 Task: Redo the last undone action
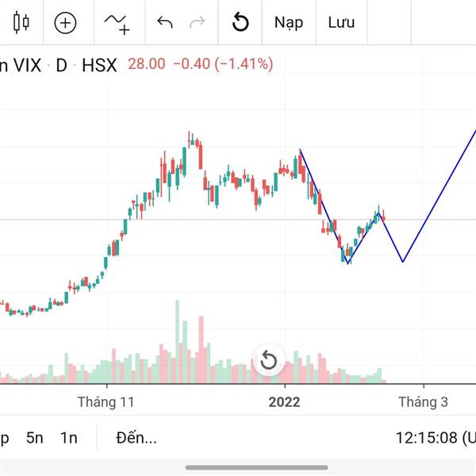click(x=198, y=22)
